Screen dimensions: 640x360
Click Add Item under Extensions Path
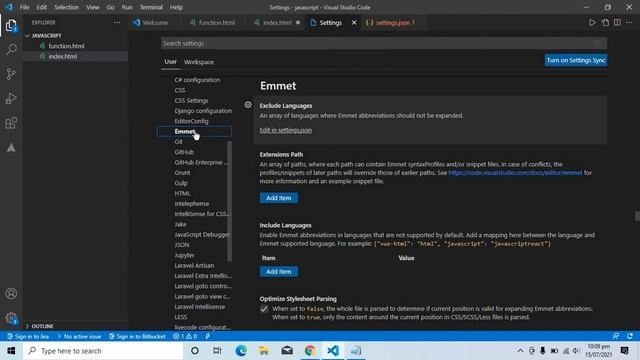[x=279, y=198]
